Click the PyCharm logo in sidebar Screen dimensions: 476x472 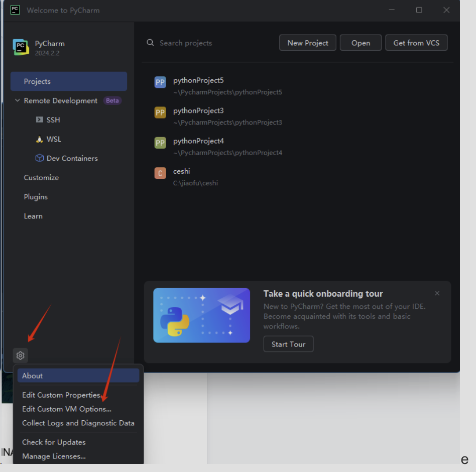[x=21, y=47]
